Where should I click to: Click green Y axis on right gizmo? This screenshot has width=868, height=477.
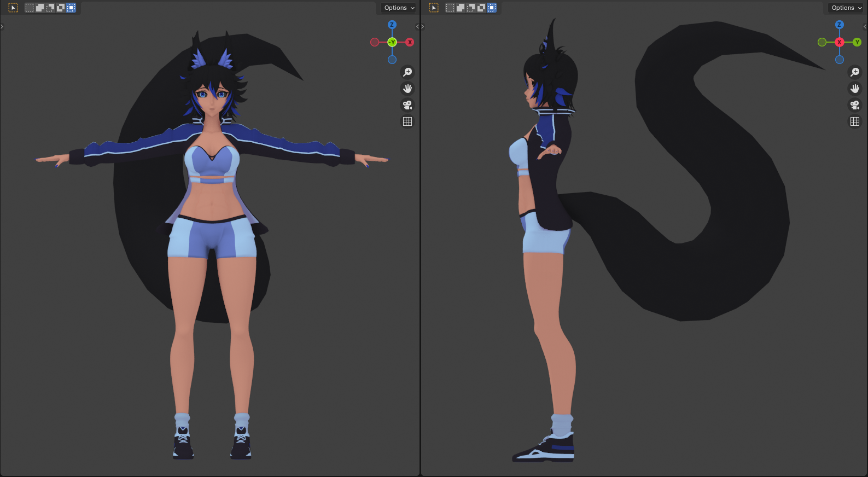pyautogui.click(x=857, y=42)
